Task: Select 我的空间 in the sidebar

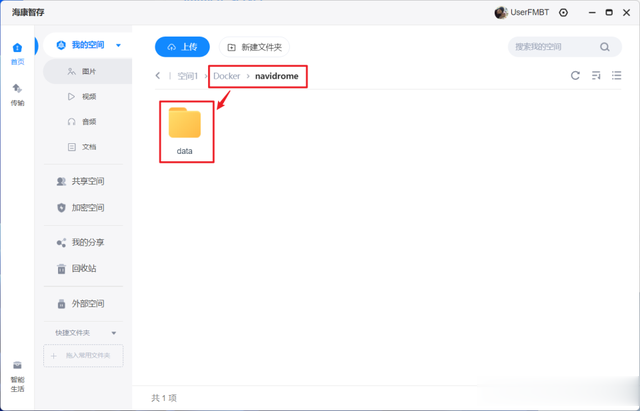Action: 88,45
